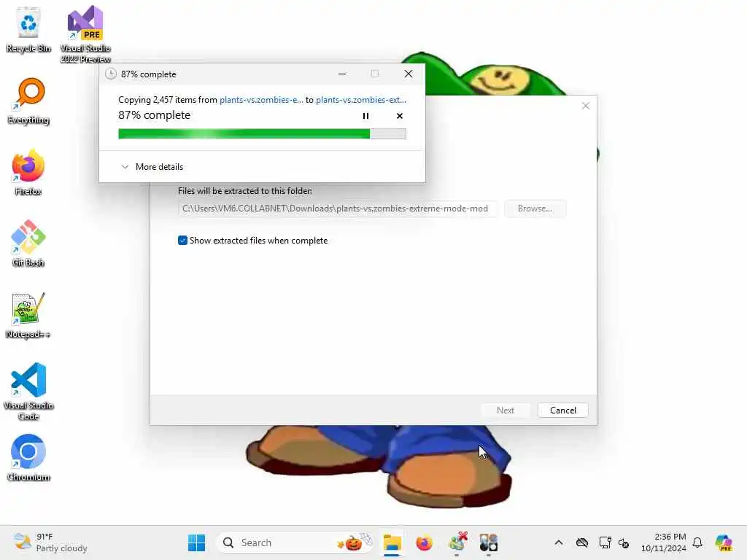
Task: Uncheck Show extracted files when complete
Action: point(182,241)
